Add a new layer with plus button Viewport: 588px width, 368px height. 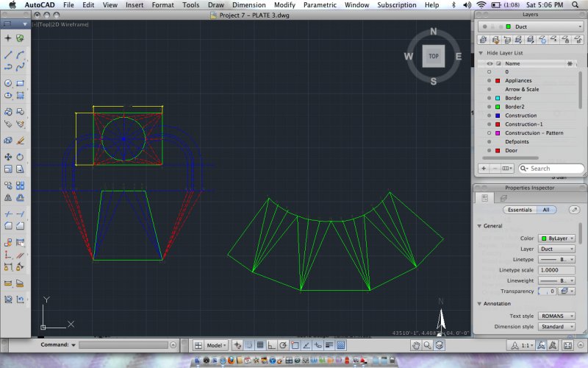(484, 169)
